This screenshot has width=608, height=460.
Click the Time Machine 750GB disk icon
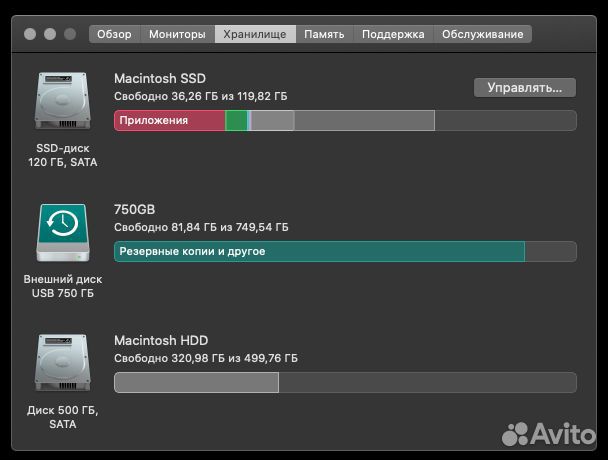point(62,233)
